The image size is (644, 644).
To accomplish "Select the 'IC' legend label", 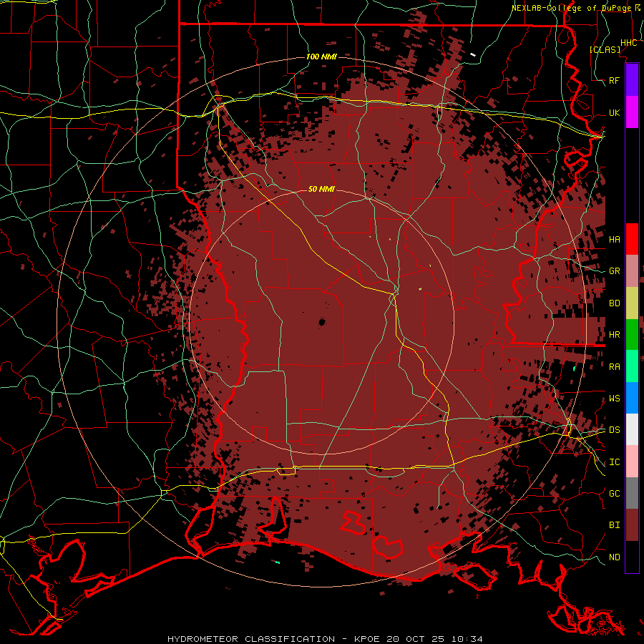I will [614, 462].
